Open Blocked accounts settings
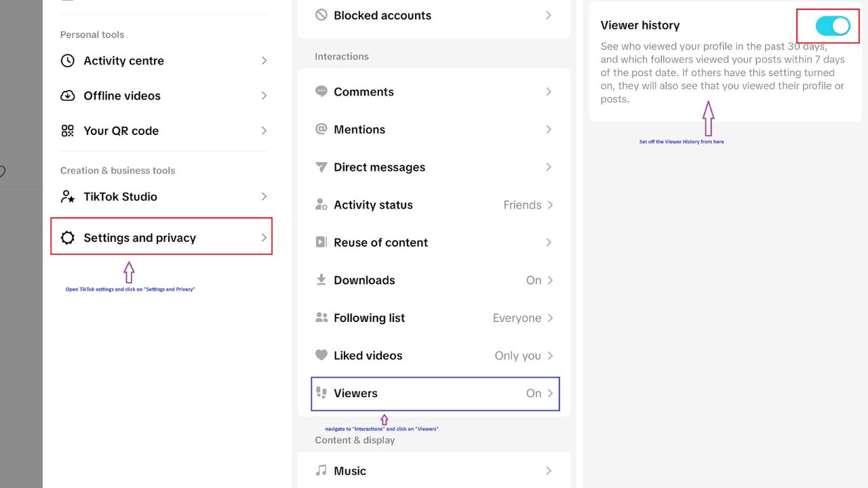The image size is (868, 488). coord(434,15)
